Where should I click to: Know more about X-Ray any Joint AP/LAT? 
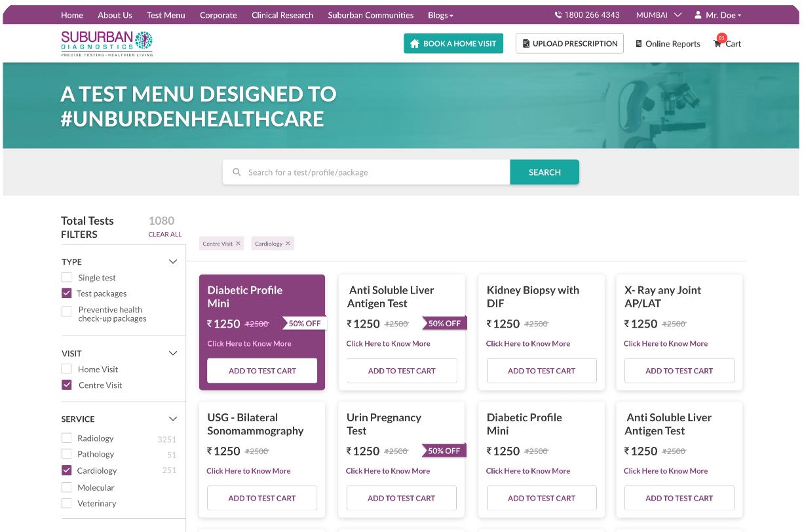pos(666,343)
